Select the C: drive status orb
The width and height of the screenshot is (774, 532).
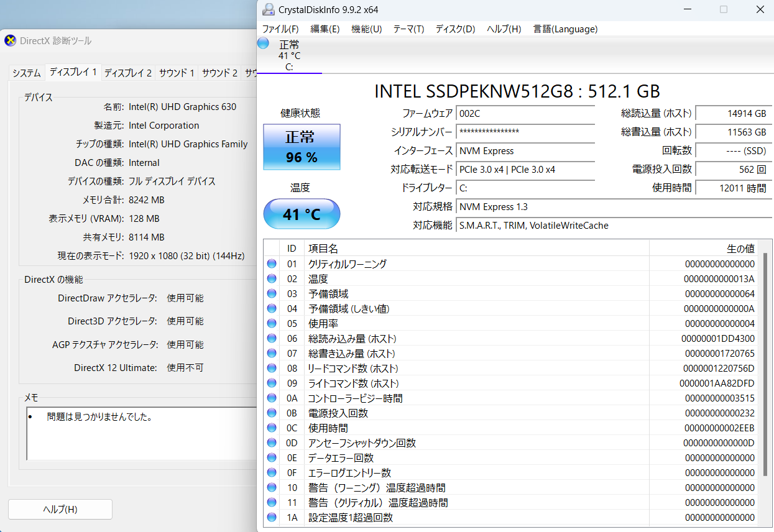263,44
